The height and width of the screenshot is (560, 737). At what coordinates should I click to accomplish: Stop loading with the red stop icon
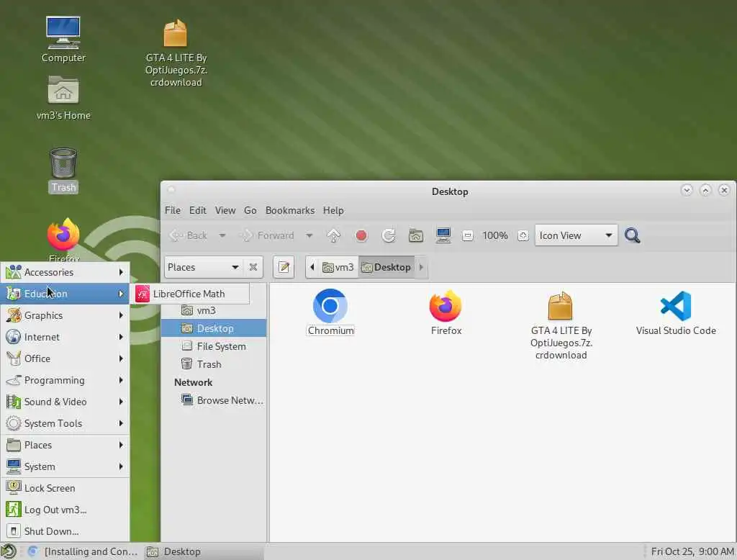pyautogui.click(x=361, y=235)
